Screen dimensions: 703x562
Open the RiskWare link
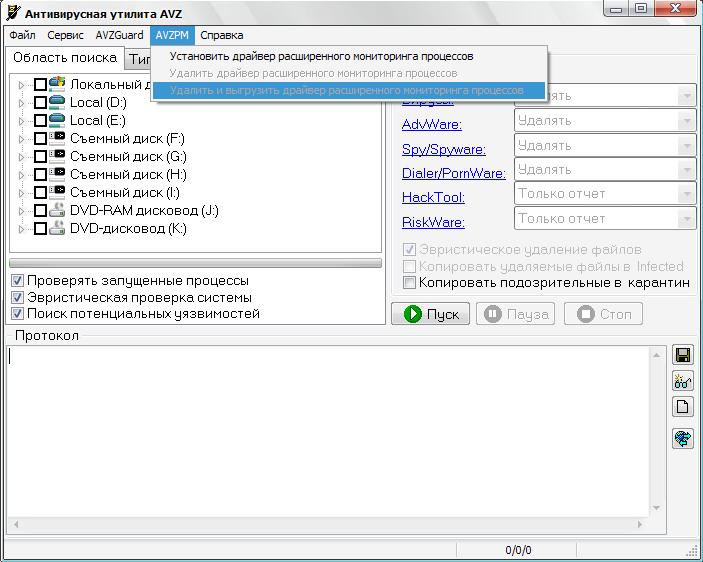point(433,222)
